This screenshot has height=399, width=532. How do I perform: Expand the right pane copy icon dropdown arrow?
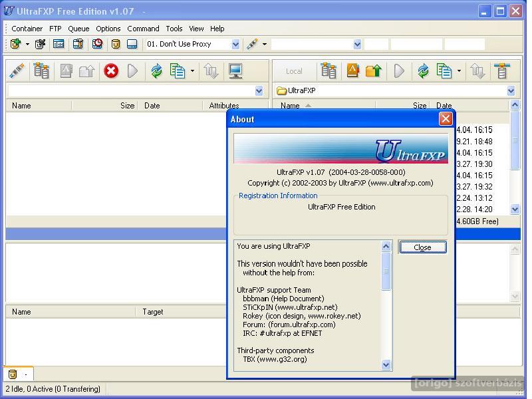pos(459,71)
